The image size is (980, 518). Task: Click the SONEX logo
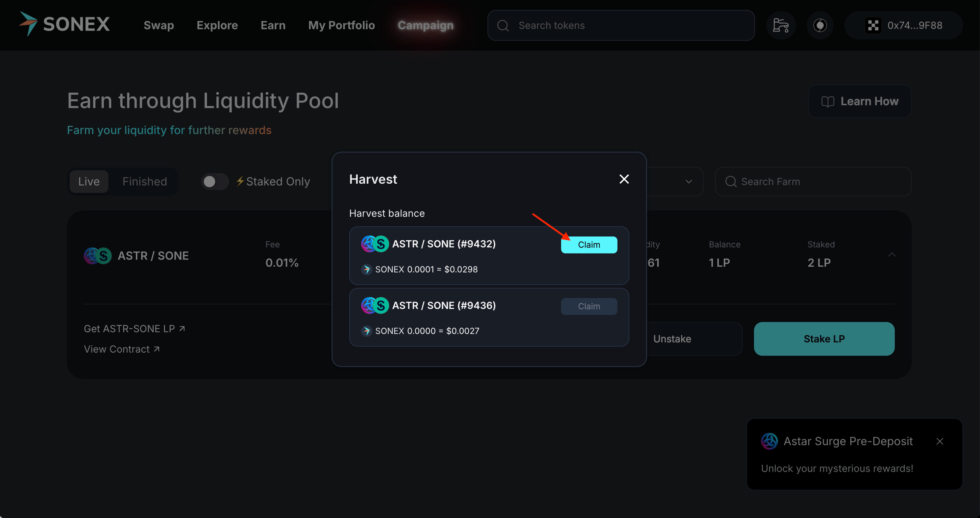64,24
